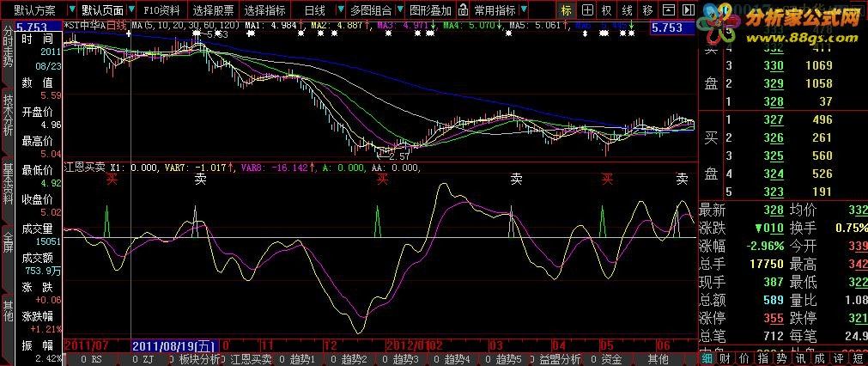Switch to the 技术分析 side tab

[7, 116]
